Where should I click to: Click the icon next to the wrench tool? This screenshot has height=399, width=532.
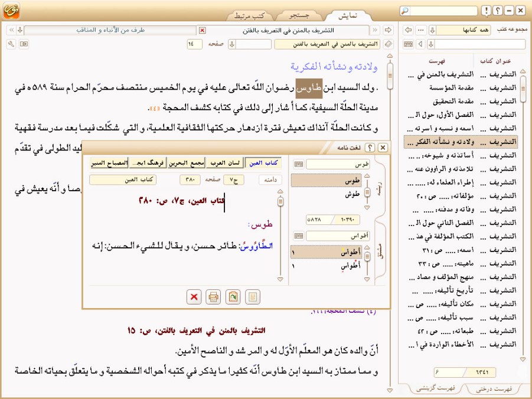tap(24, 44)
